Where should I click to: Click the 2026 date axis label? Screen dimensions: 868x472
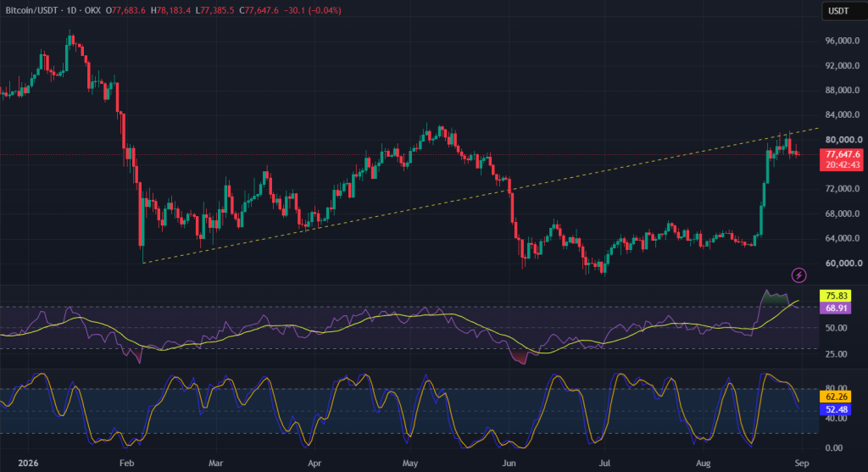[x=28, y=464]
